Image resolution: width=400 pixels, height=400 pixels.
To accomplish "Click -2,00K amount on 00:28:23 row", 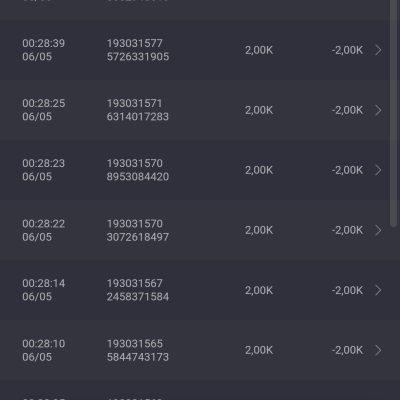I will click(347, 170).
